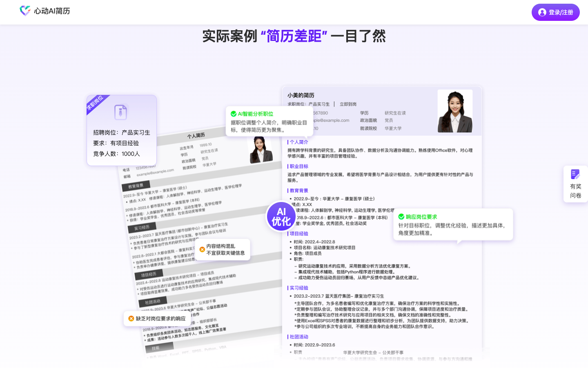Click the 响应岗位要求 tooltip title

421,217
